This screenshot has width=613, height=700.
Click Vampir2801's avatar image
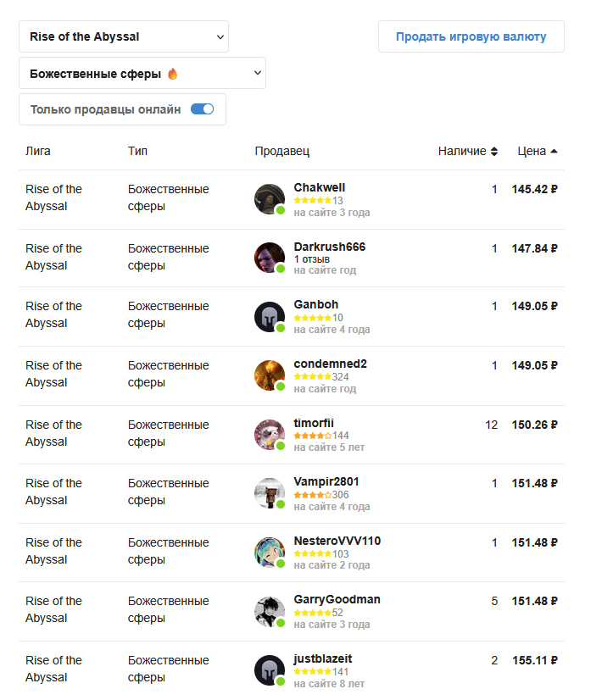tap(270, 493)
